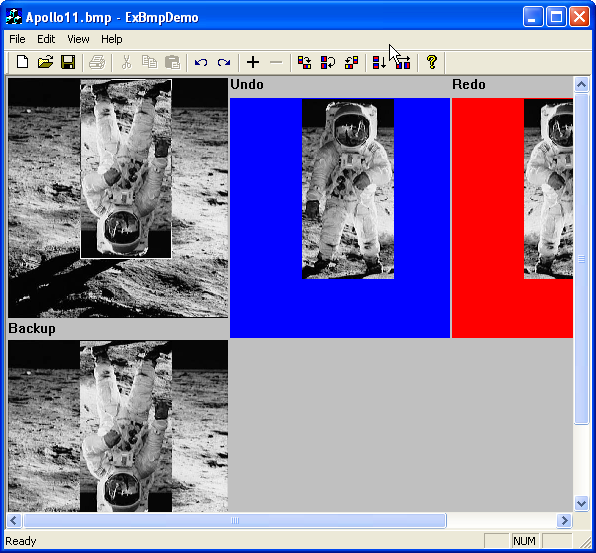Click the New document icon
The image size is (596, 553).
click(22, 62)
